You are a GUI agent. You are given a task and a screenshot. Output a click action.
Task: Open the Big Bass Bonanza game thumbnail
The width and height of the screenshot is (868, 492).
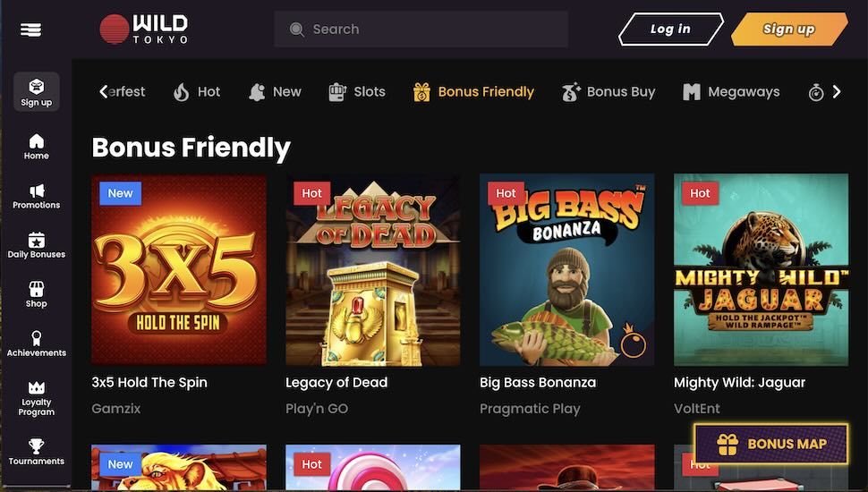[x=566, y=269]
